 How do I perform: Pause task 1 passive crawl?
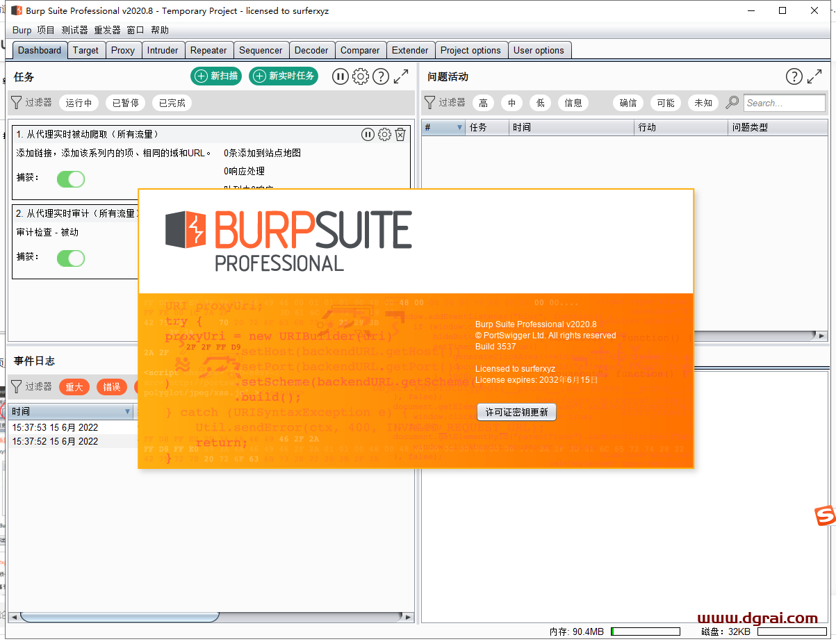368,135
